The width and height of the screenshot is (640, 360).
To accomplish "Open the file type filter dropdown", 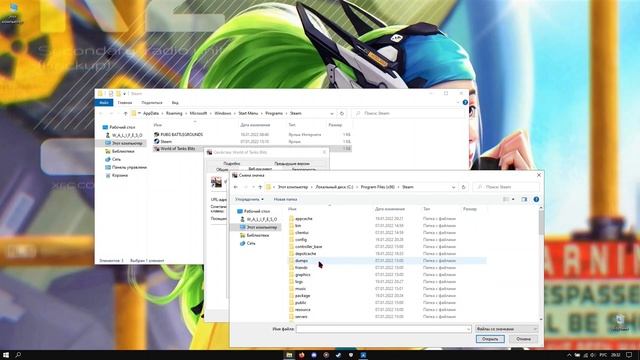I will tap(506, 329).
